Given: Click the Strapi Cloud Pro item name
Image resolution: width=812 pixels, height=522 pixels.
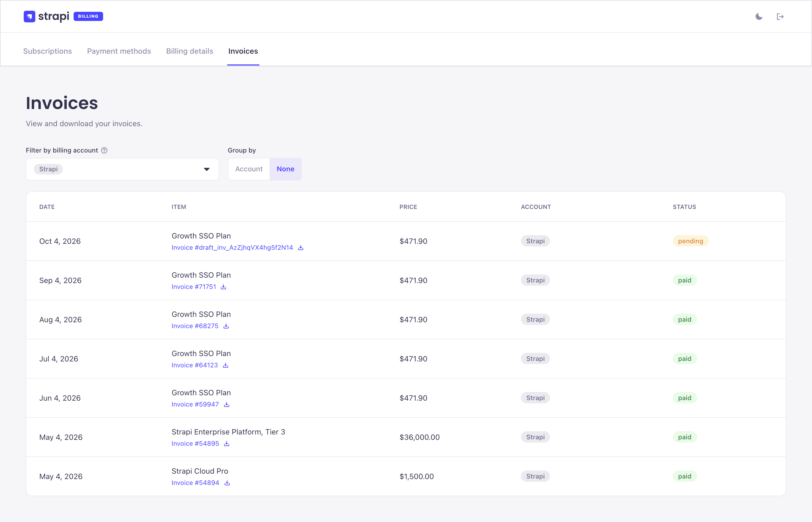Looking at the screenshot, I should pyautogui.click(x=200, y=471).
